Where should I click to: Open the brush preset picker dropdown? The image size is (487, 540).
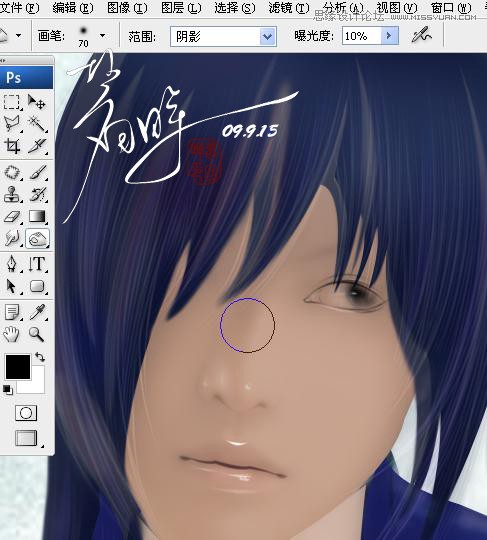102,35
